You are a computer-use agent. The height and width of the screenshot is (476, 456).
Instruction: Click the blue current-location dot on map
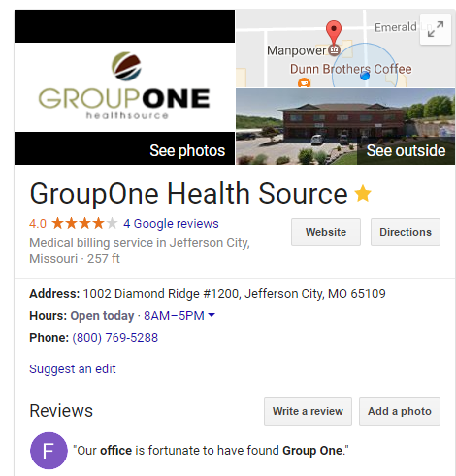(365, 76)
